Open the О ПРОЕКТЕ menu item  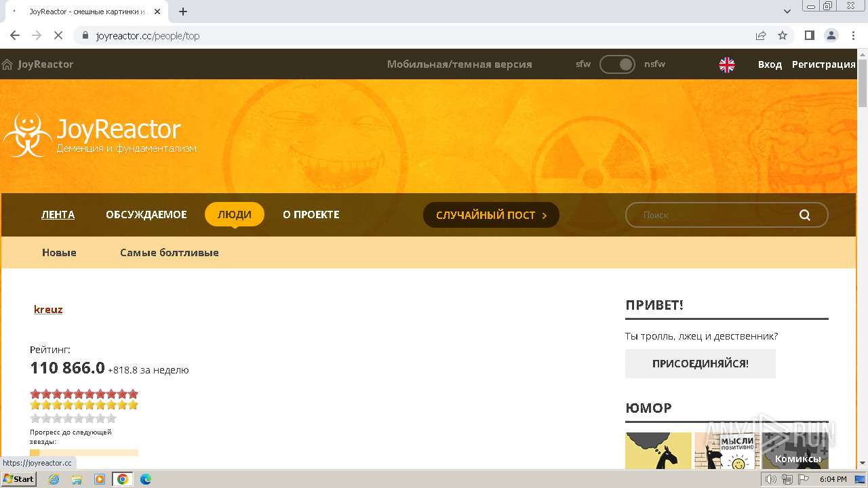pos(311,215)
